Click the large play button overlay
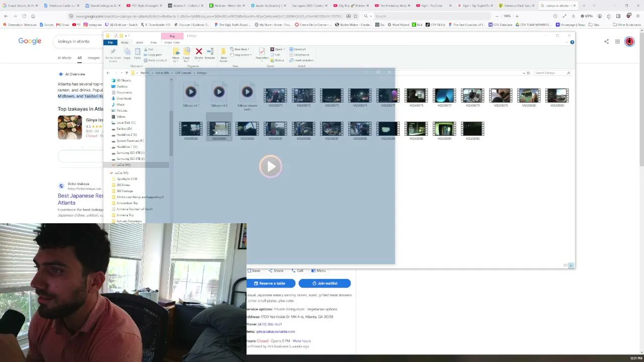 point(271,166)
